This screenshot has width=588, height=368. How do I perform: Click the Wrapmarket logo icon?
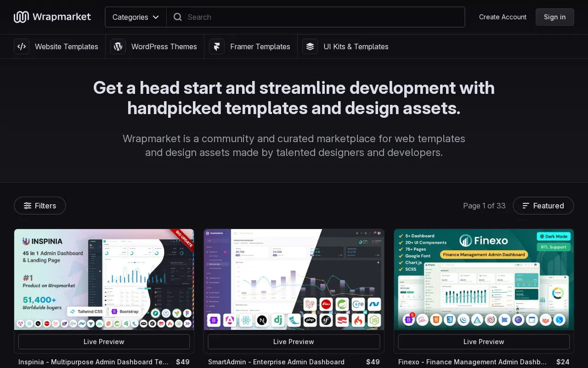pos(21,17)
